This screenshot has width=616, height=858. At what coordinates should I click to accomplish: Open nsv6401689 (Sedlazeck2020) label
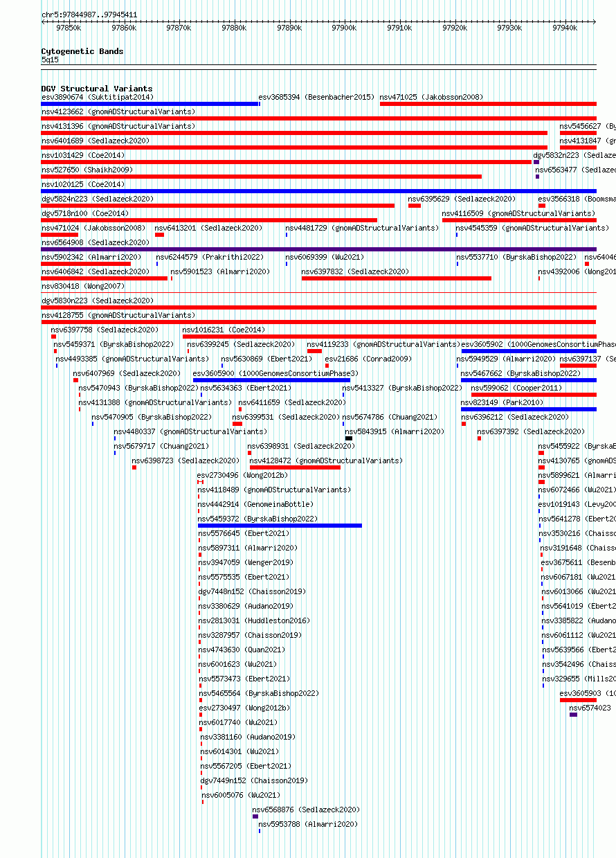(95, 141)
